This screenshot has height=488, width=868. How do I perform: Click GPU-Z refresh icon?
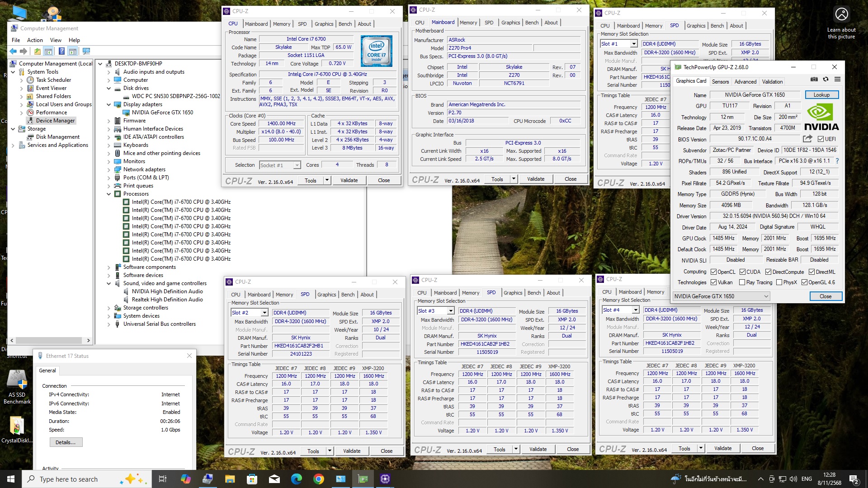coord(826,79)
